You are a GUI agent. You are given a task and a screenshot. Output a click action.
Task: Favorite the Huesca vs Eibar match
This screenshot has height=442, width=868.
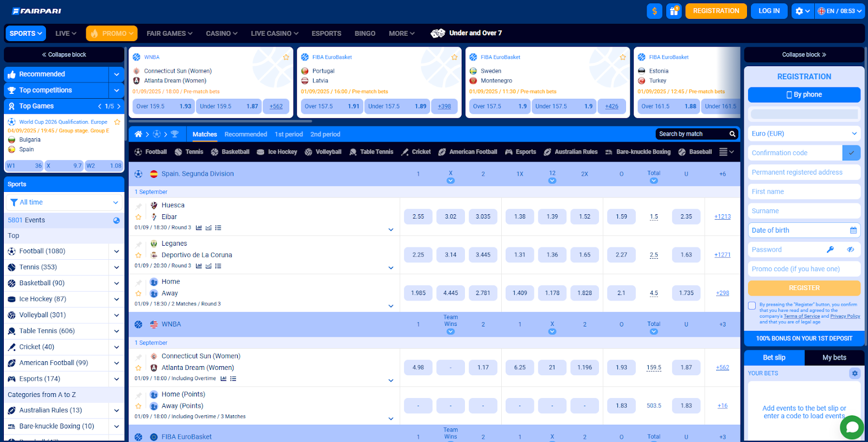[138, 217]
